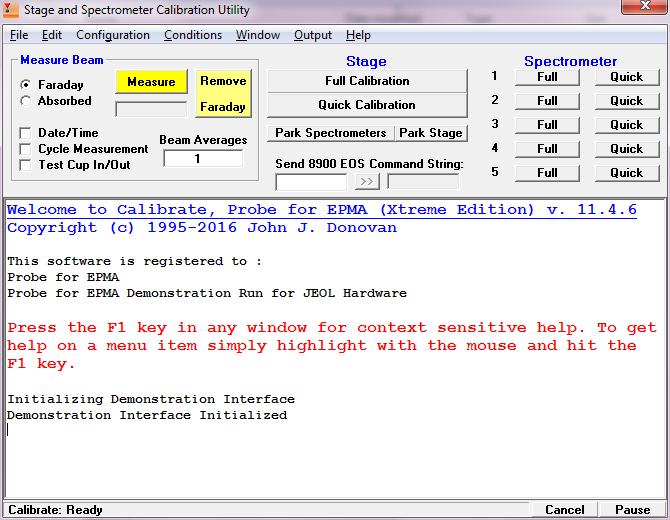Viewport: 670px width, 520px height.
Task: Click the Pause button in status bar
Action: click(x=632, y=510)
